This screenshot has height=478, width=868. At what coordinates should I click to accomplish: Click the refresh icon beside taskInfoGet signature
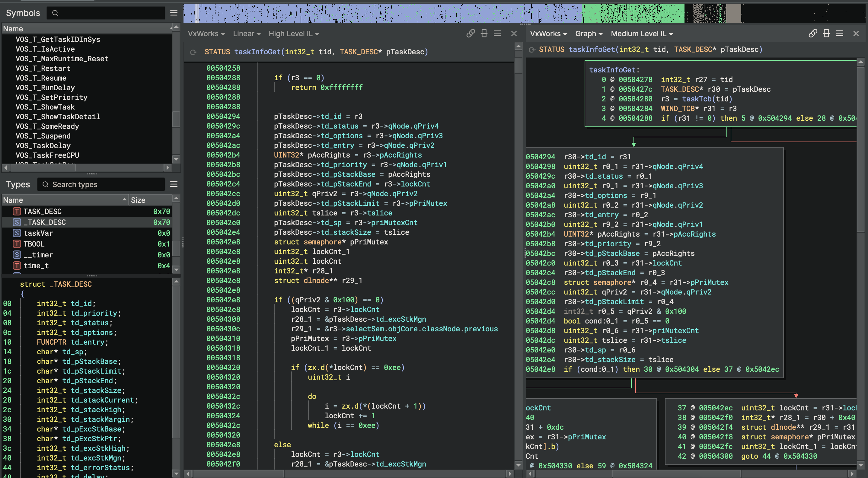193,52
